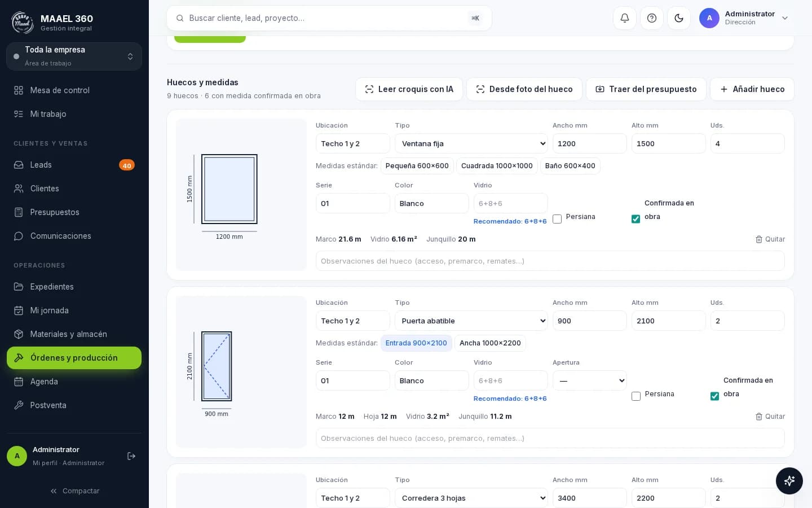
Task: Apply the Pequeña 600×600 standard measure
Action: pos(417,166)
